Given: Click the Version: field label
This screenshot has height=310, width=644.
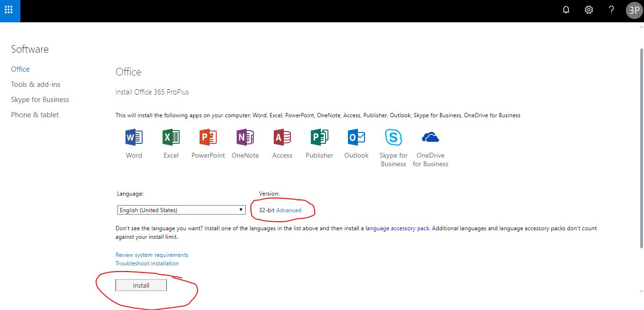Looking at the screenshot, I should [269, 194].
